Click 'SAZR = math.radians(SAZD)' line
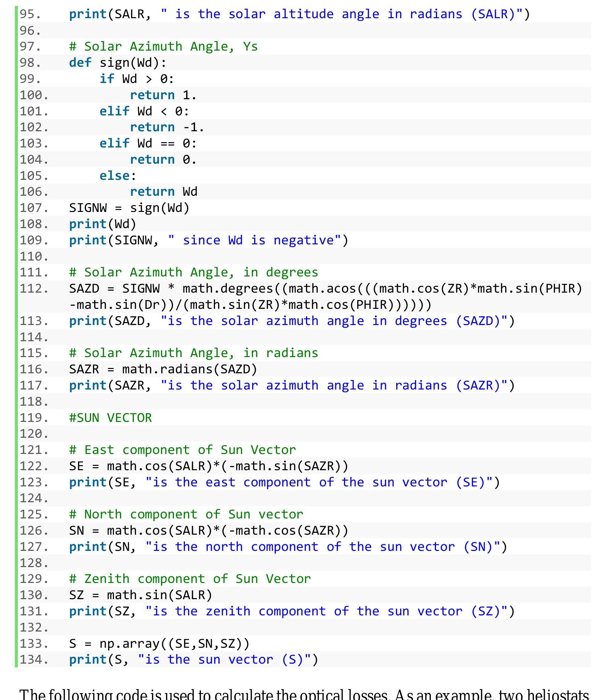Image resolution: width=602 pixels, height=700 pixels. (163, 369)
